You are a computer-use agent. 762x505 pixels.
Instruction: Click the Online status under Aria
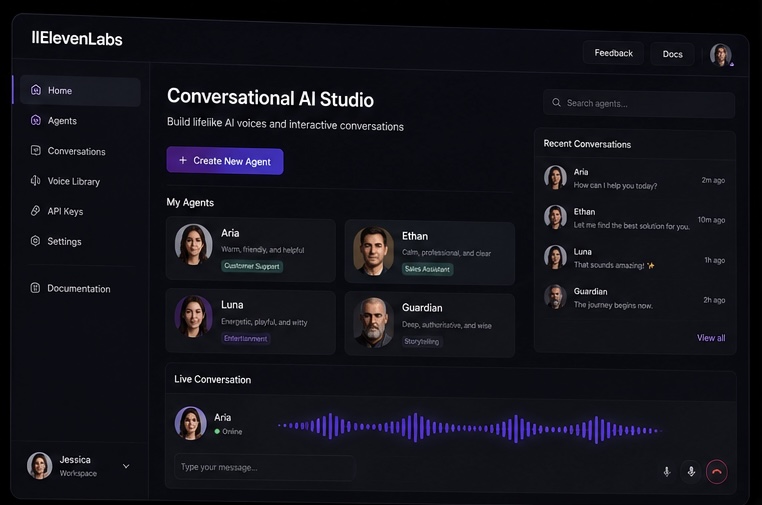point(228,432)
